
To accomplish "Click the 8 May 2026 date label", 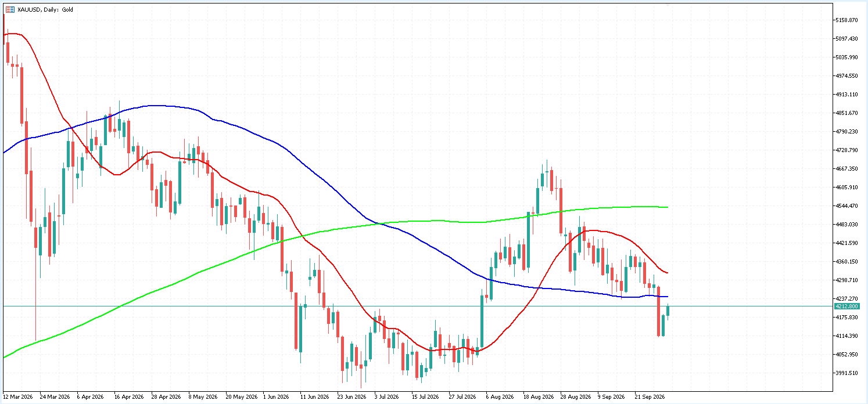I will pyautogui.click(x=203, y=398).
